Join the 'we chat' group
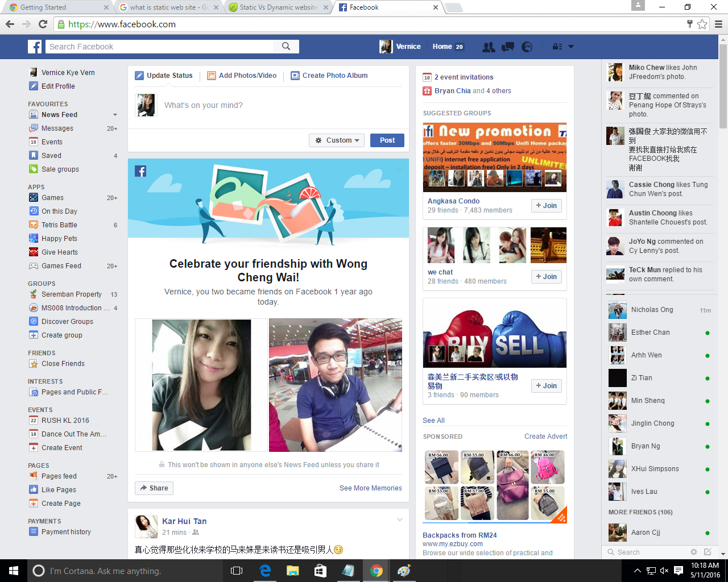The height and width of the screenshot is (582, 728). (x=547, y=277)
